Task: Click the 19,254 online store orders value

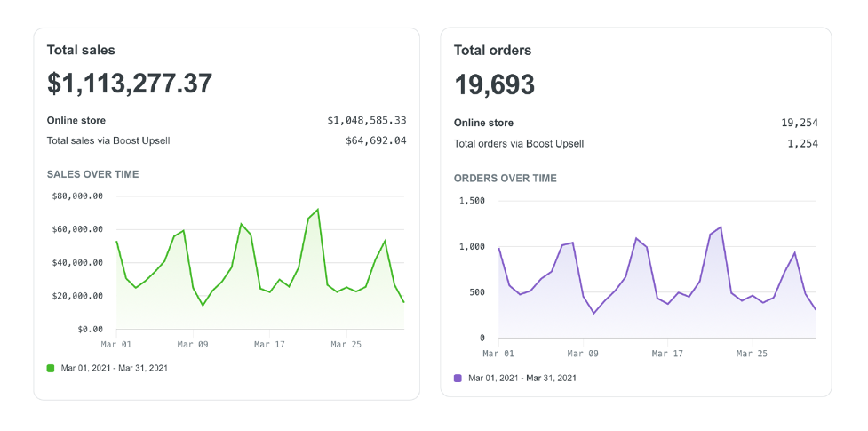Action: (800, 123)
